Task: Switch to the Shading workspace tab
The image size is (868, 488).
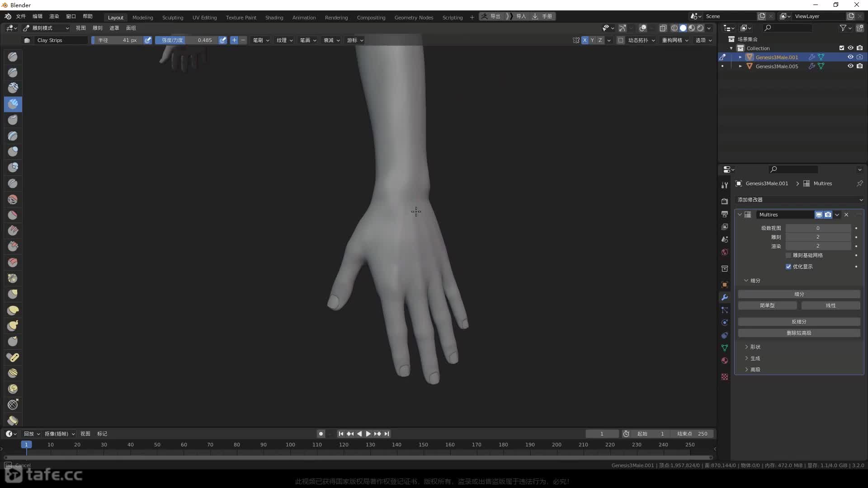Action: pyautogui.click(x=274, y=17)
